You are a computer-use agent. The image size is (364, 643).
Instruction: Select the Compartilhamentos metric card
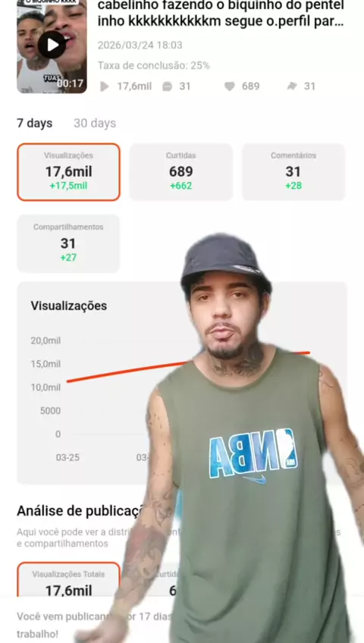coord(68,243)
